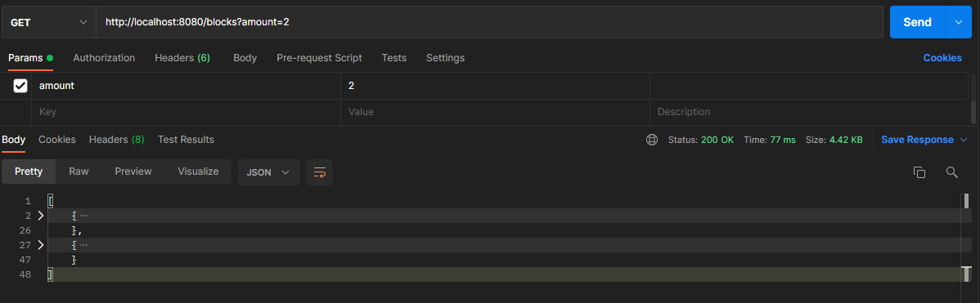Switch to the Preview view
The image size is (980, 303).
click(133, 172)
